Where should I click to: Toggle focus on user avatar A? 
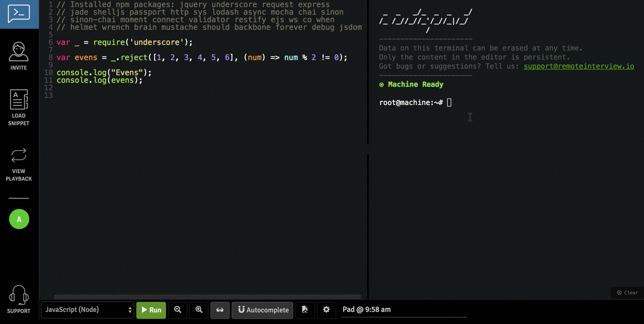[19, 219]
